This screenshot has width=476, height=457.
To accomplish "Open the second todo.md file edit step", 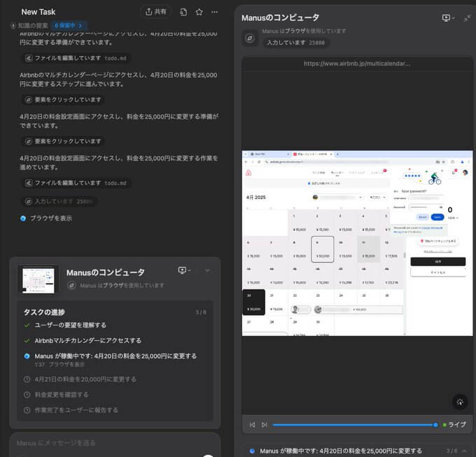I will (x=76, y=183).
